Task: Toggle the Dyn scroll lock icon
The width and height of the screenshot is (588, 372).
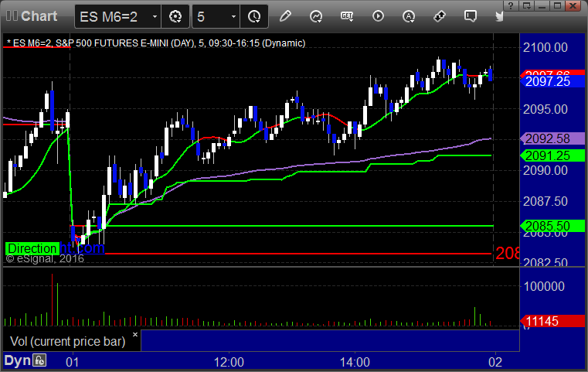Action: click(39, 360)
